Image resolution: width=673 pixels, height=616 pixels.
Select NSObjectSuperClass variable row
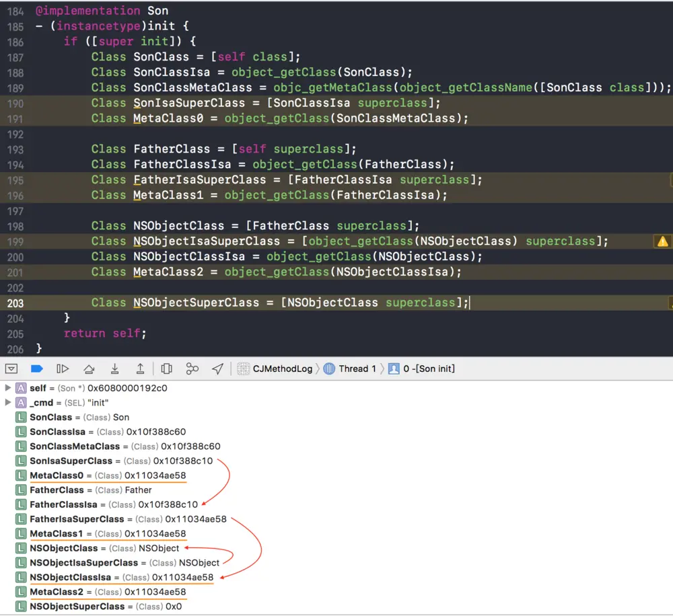pyautogui.click(x=99, y=607)
